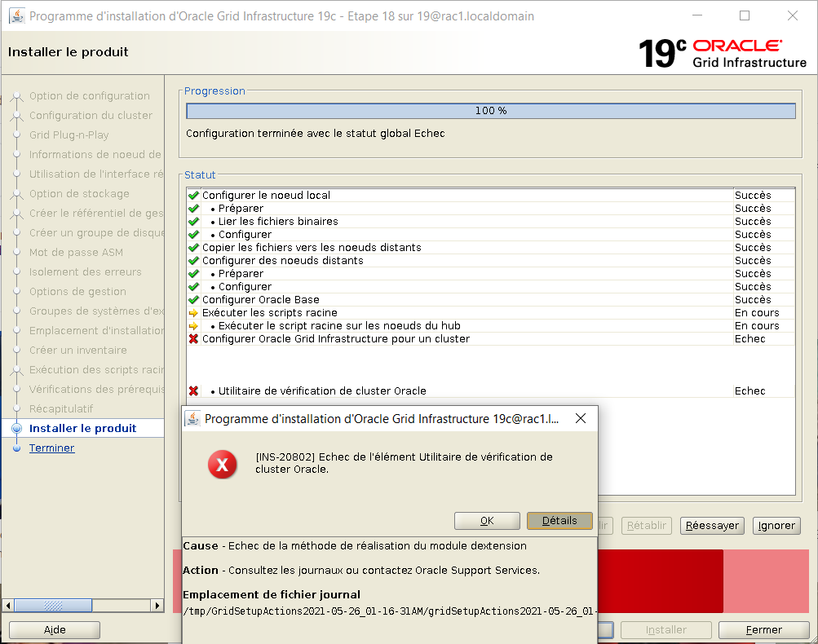Click yellow arrow beside script racine sur noeuds du hub
This screenshot has width=818, height=644.
[x=193, y=326]
